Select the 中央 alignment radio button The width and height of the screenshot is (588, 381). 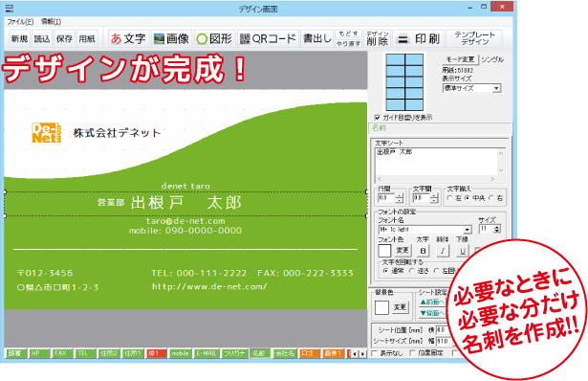[468, 198]
